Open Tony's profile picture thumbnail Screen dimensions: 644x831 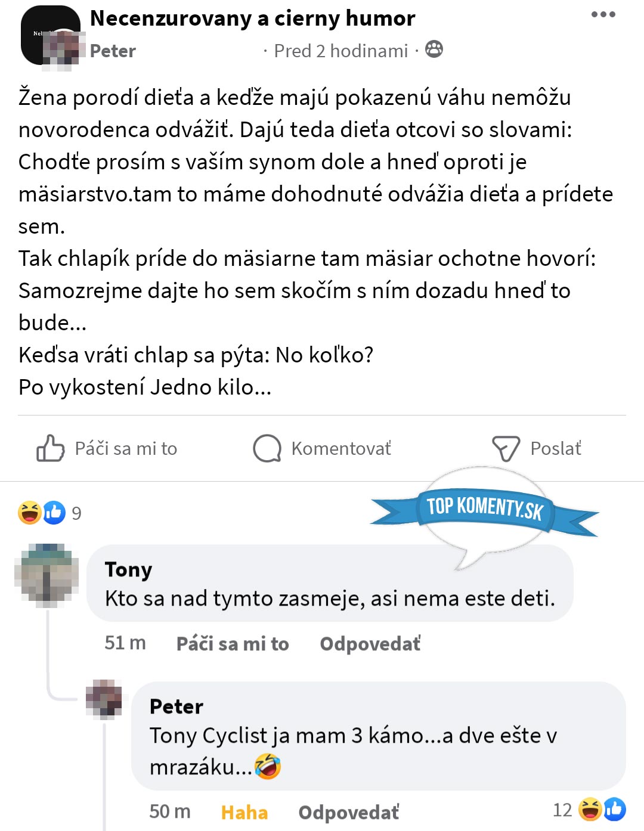tap(47, 575)
